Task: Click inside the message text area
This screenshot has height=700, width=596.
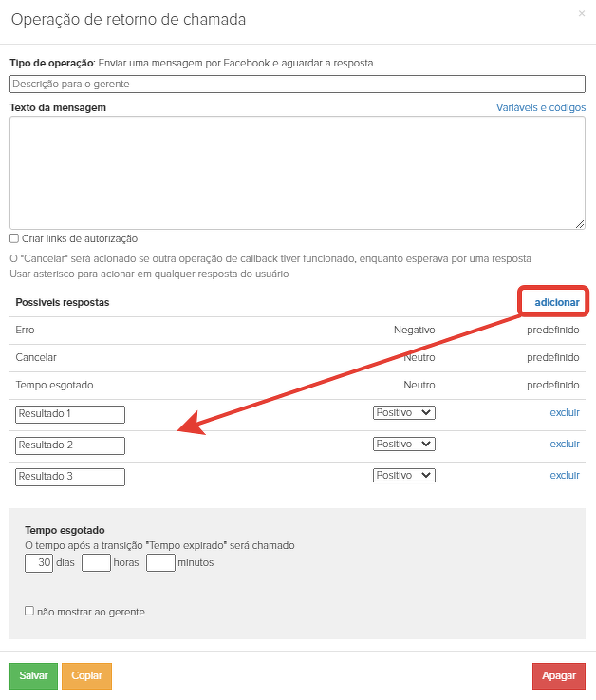Action: point(297,173)
